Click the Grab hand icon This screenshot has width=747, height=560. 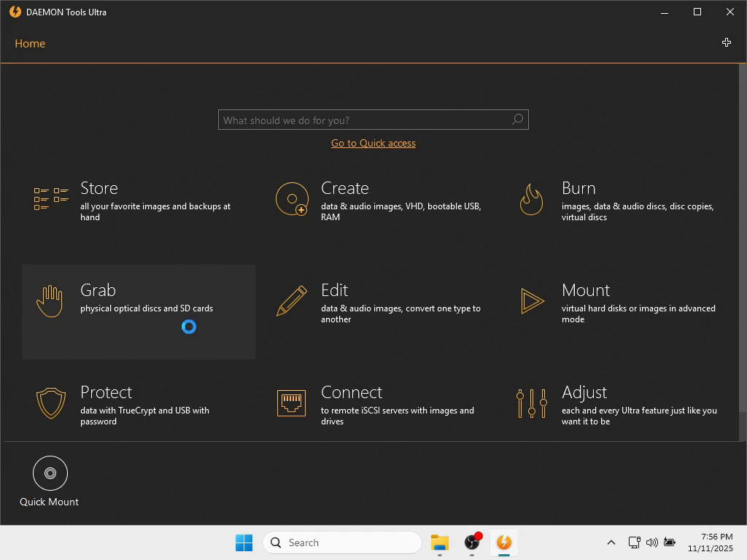[x=50, y=301]
